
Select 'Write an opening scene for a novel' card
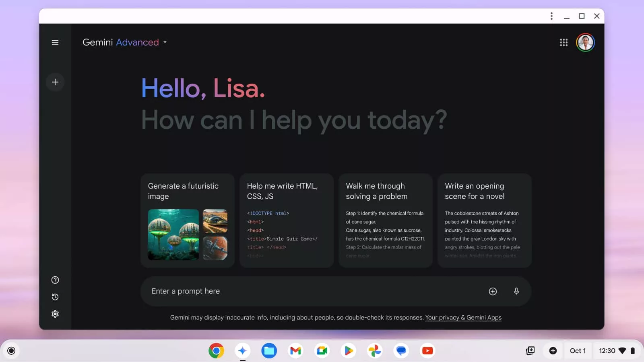point(484,191)
